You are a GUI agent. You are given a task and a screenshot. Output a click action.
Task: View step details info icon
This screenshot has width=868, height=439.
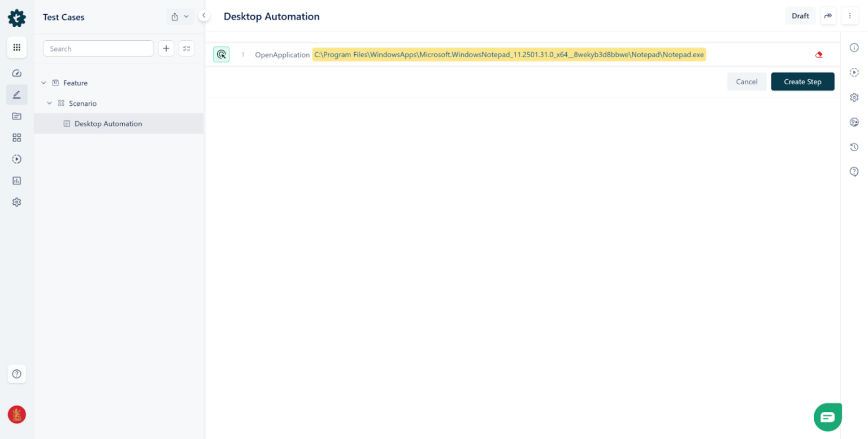coord(854,48)
